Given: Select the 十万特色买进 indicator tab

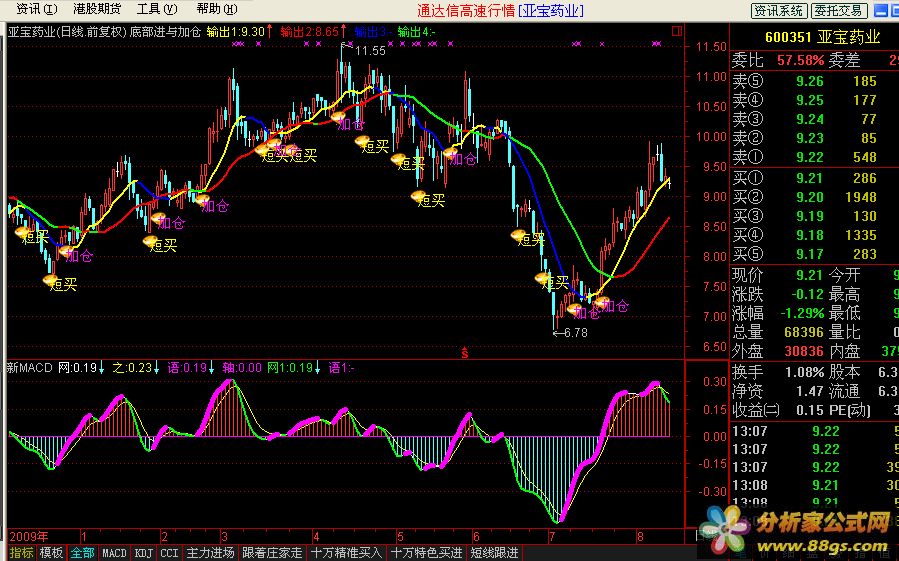Looking at the screenshot, I should tap(426, 552).
